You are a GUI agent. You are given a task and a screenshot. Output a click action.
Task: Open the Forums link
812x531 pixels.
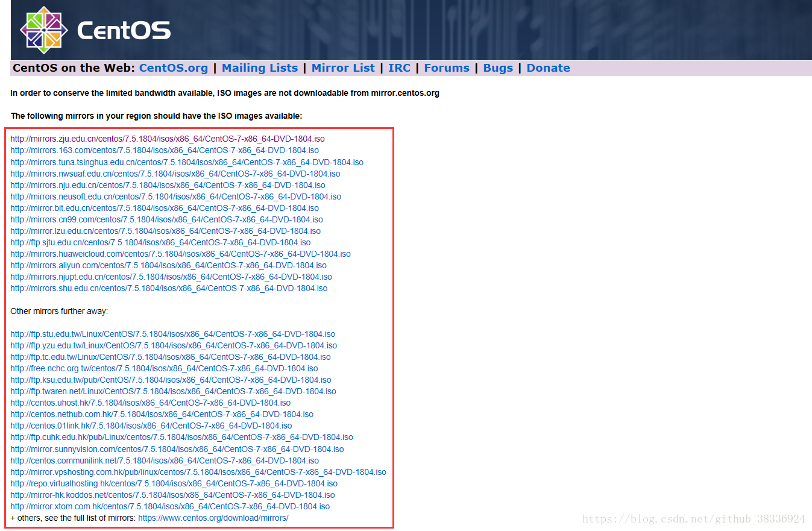coord(447,68)
